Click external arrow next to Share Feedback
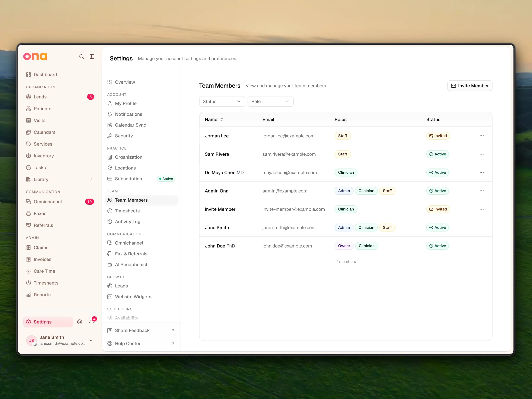 click(173, 331)
